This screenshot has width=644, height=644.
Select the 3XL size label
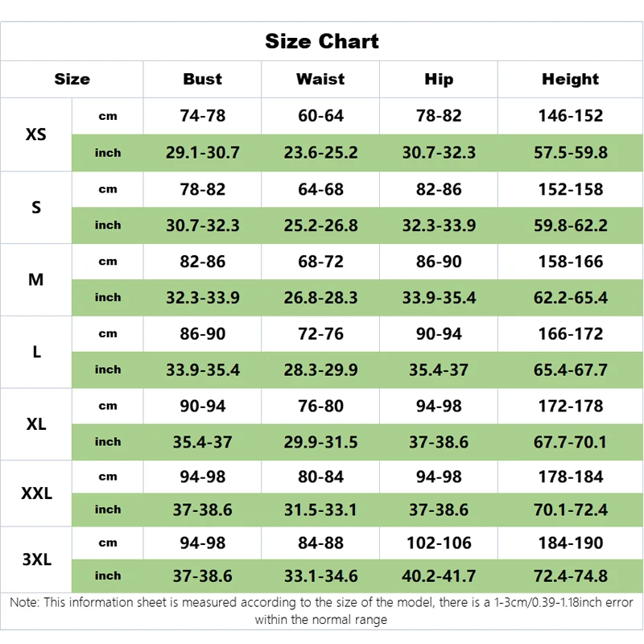tap(36, 559)
